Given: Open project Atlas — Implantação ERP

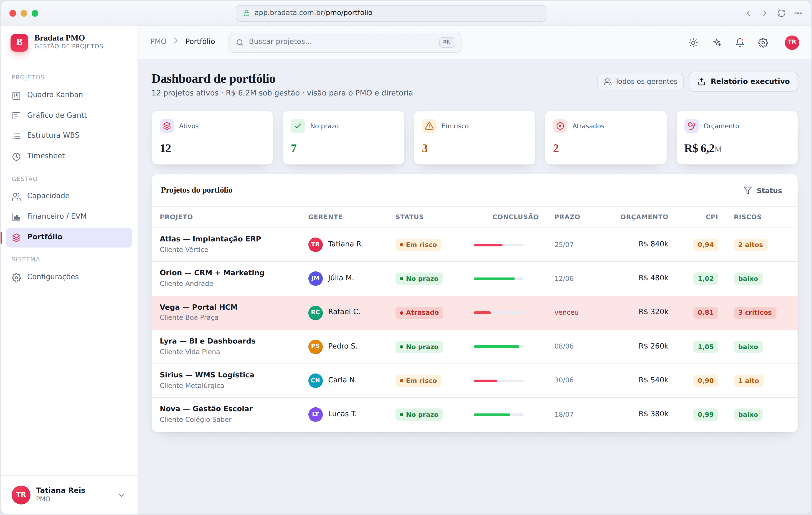Looking at the screenshot, I should 210,239.
